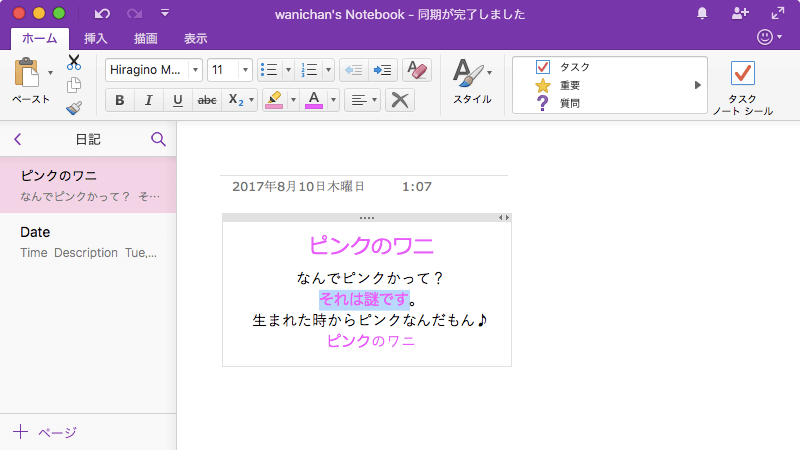Image resolution: width=800 pixels, height=450 pixels.
Task: Enter full screen with arrows icon
Action: 778,13
